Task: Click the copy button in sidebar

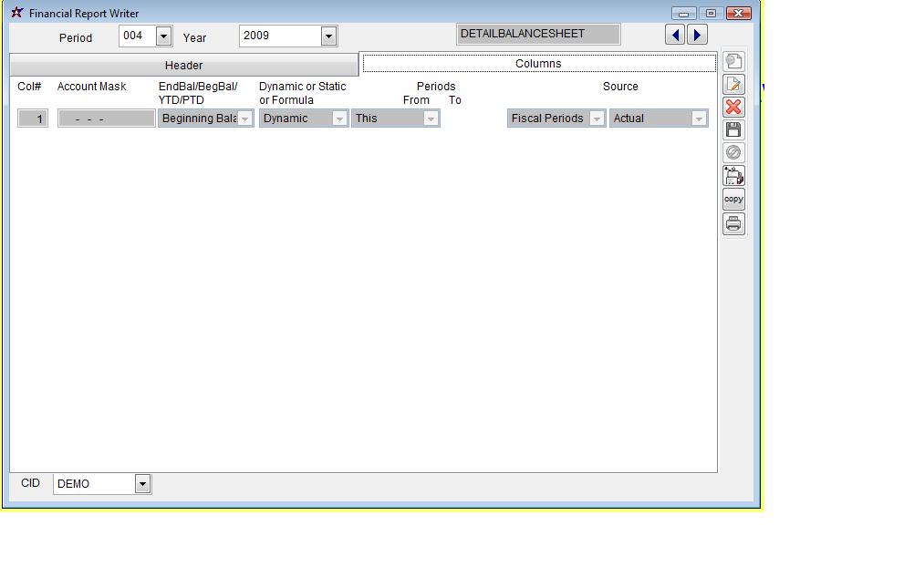Action: tap(733, 200)
